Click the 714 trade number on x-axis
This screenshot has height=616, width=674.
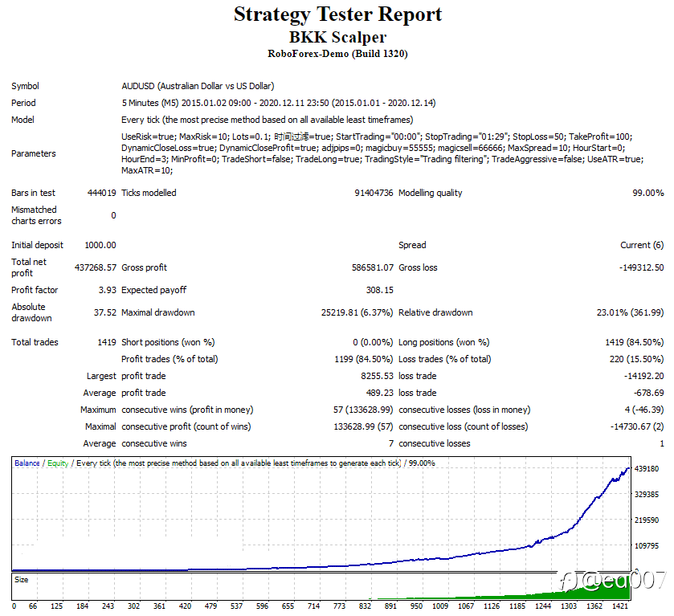313,606
